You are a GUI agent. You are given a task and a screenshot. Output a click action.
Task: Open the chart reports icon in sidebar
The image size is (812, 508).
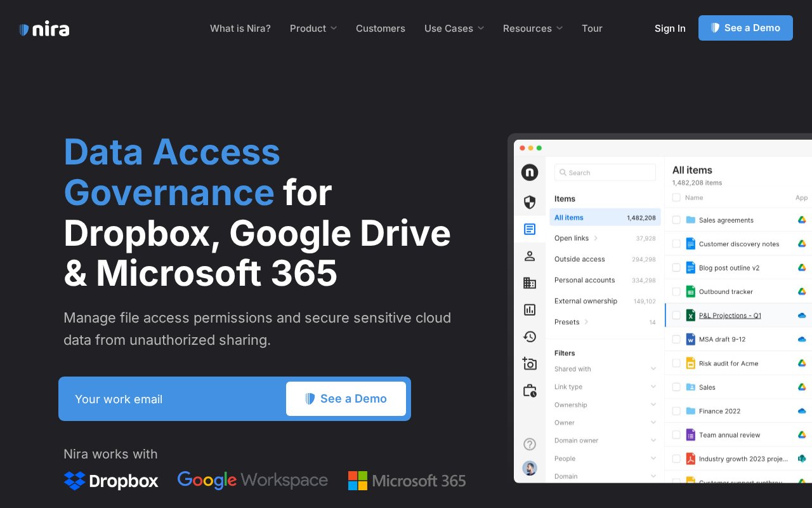(530, 310)
